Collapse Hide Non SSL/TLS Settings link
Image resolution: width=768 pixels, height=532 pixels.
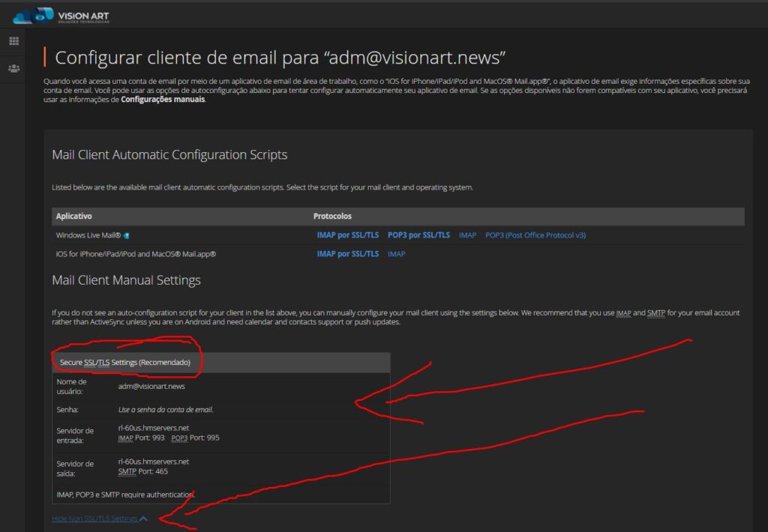point(100,519)
